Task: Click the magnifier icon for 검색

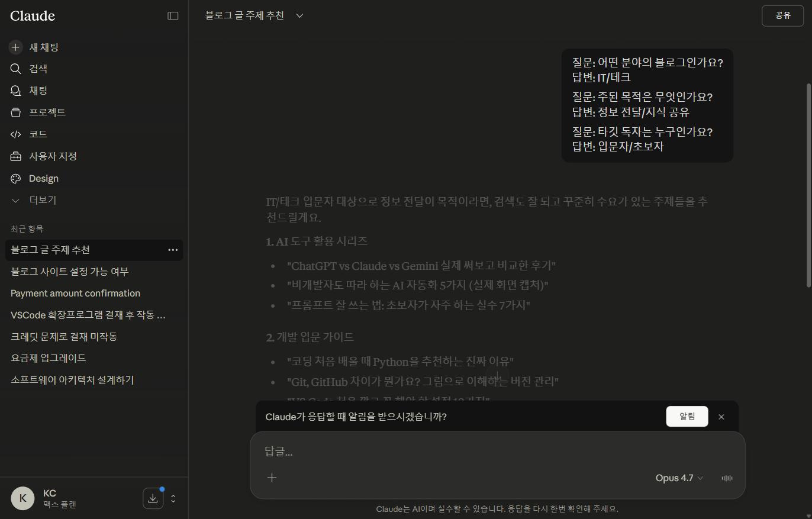Action: 16,69
